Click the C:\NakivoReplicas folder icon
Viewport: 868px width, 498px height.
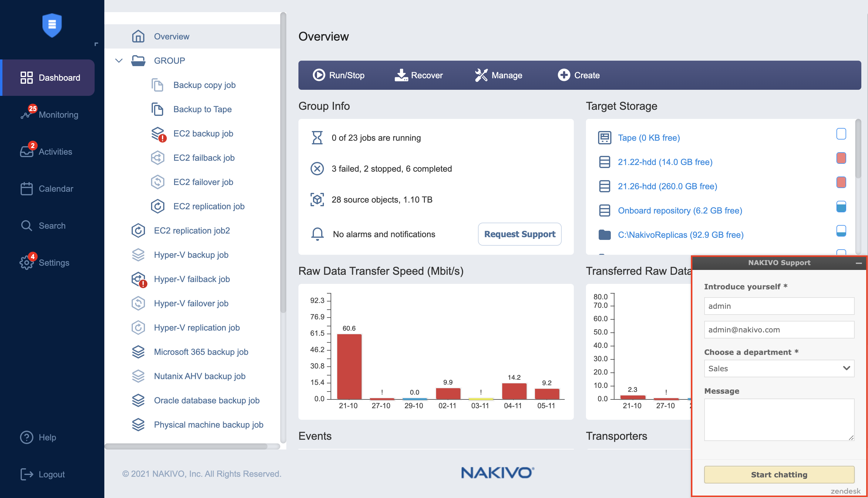(x=604, y=235)
